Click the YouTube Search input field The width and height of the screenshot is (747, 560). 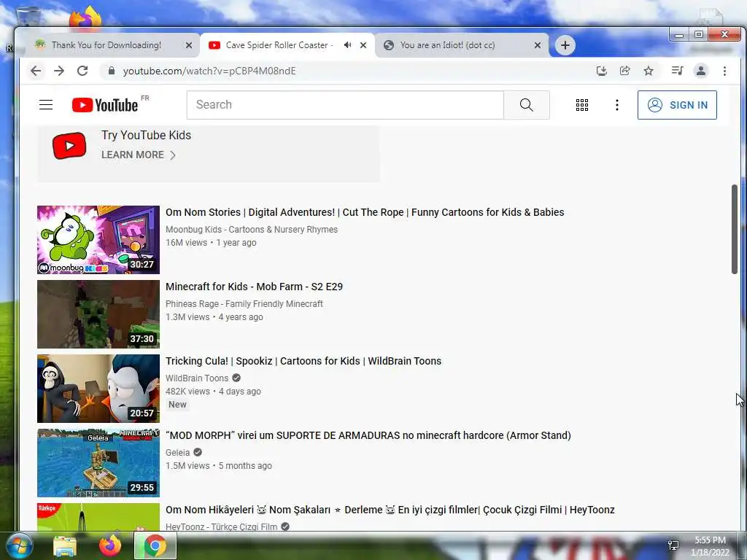click(x=345, y=105)
